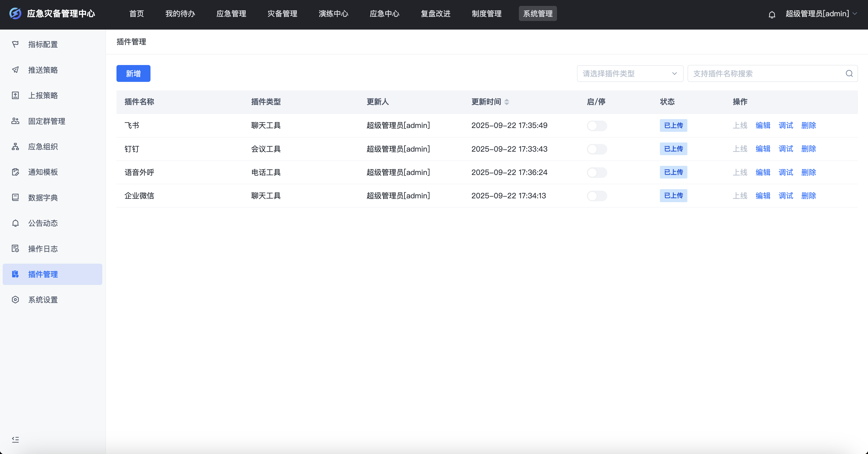This screenshot has height=454, width=868.
Task: Sort the table by 更新时间
Action: pyautogui.click(x=506, y=102)
